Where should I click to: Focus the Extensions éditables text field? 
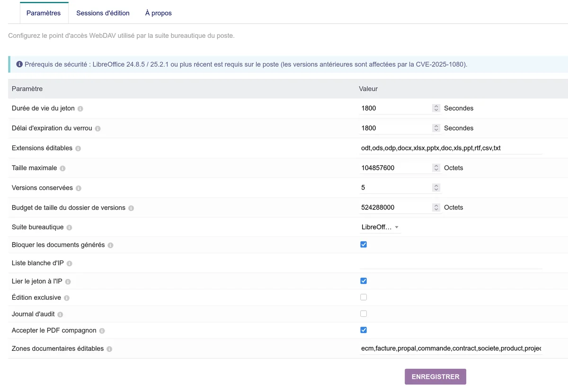[x=451, y=148]
